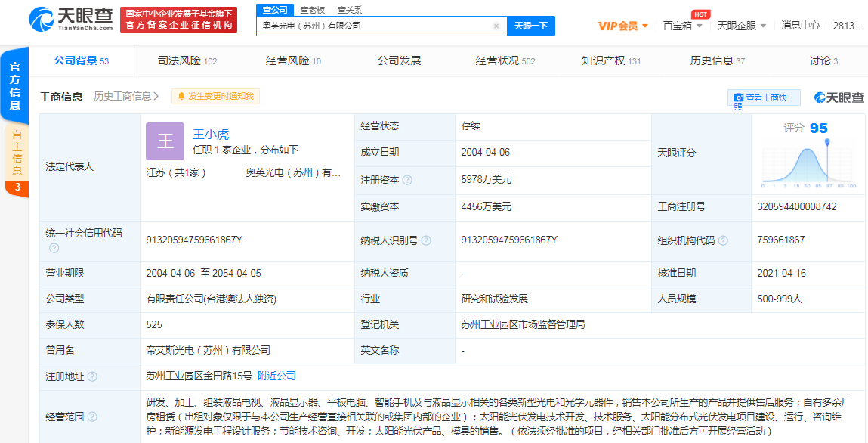Select the 经营风险 tab
The width and height of the screenshot is (868, 443).
click(x=293, y=61)
